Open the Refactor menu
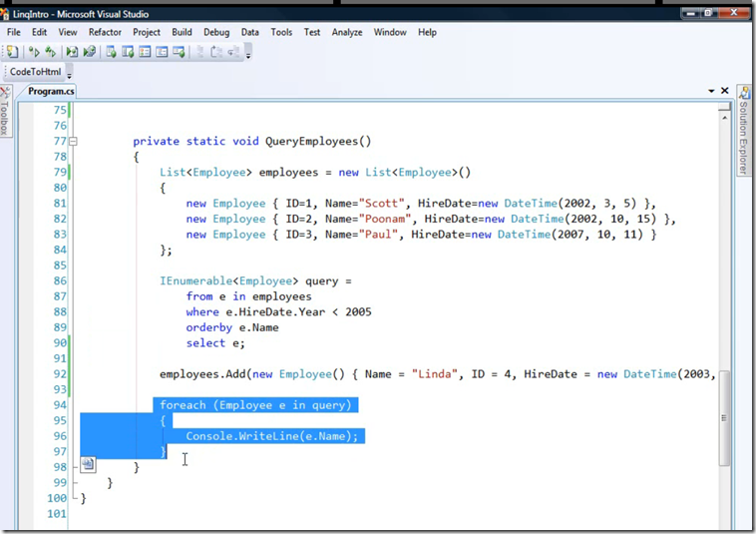The width and height of the screenshot is (756, 534). click(105, 32)
